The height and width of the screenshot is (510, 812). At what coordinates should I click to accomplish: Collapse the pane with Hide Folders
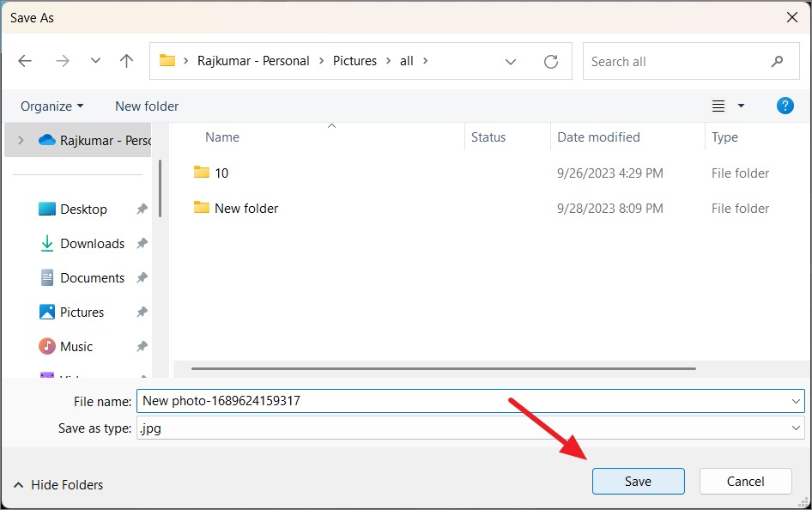(x=58, y=485)
